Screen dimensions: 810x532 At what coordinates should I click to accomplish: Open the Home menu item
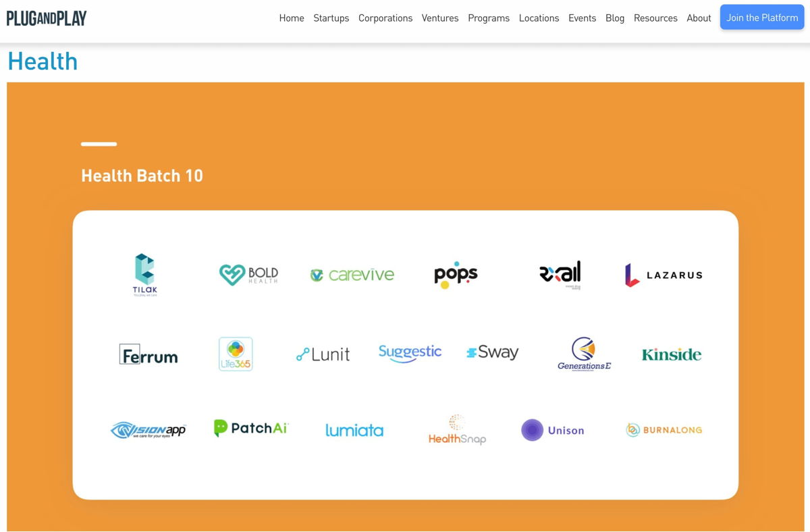click(x=292, y=18)
